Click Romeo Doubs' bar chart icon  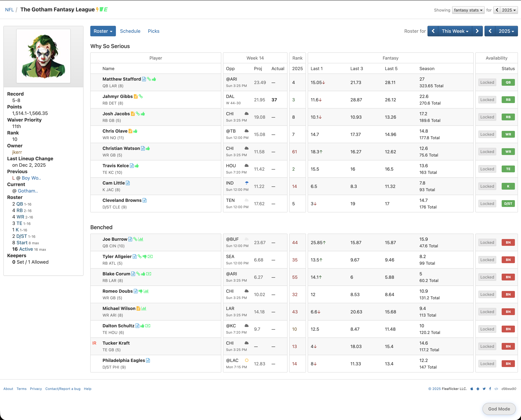pos(146,291)
